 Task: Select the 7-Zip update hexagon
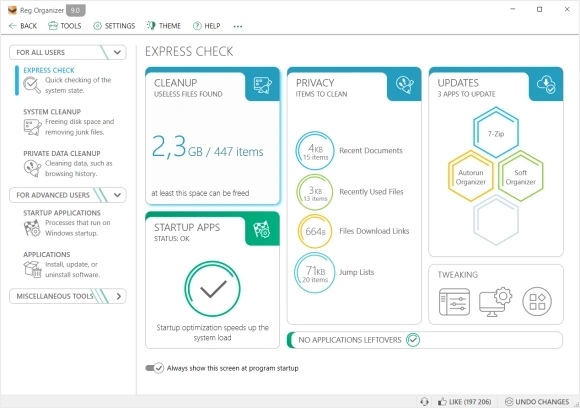point(496,133)
